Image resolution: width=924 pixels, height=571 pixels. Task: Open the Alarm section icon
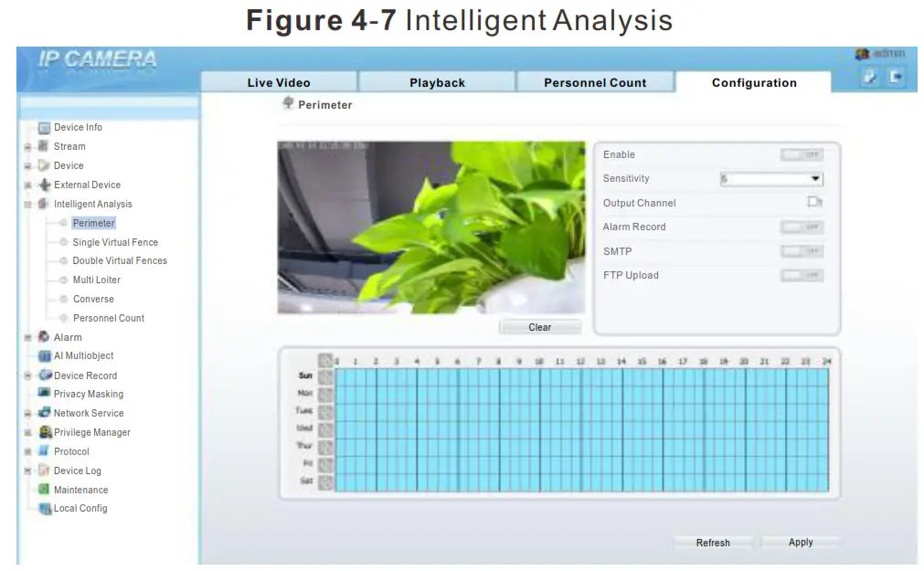tap(44, 337)
